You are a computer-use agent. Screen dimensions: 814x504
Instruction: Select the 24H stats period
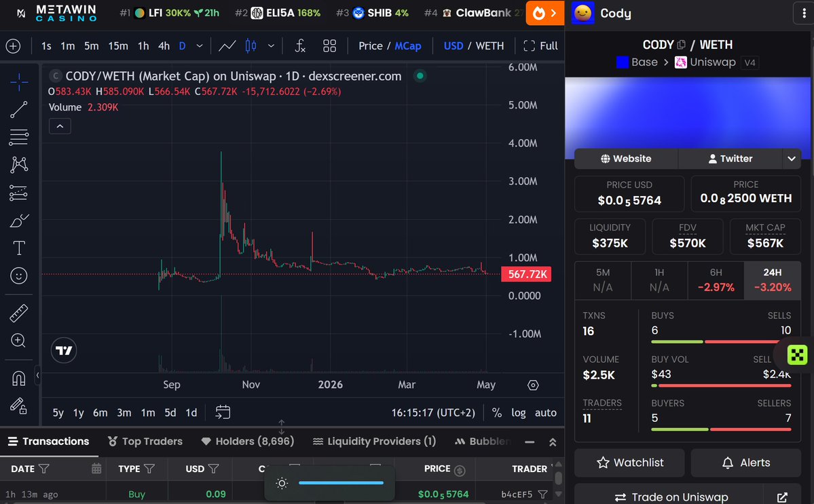[773, 281]
